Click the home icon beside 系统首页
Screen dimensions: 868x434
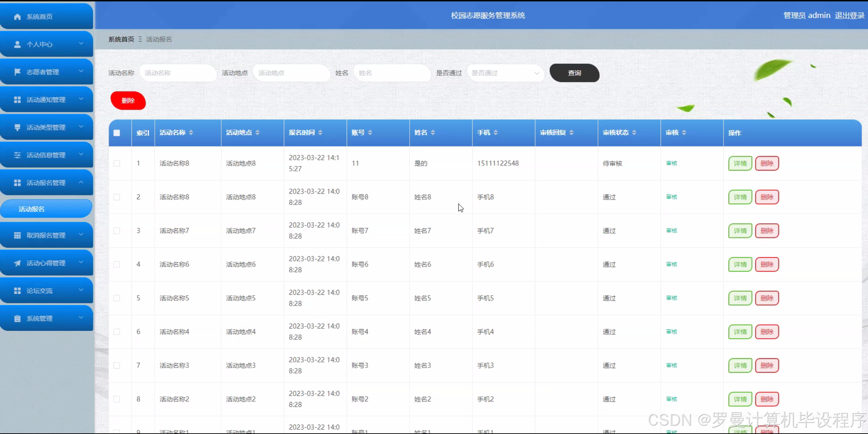point(17,17)
